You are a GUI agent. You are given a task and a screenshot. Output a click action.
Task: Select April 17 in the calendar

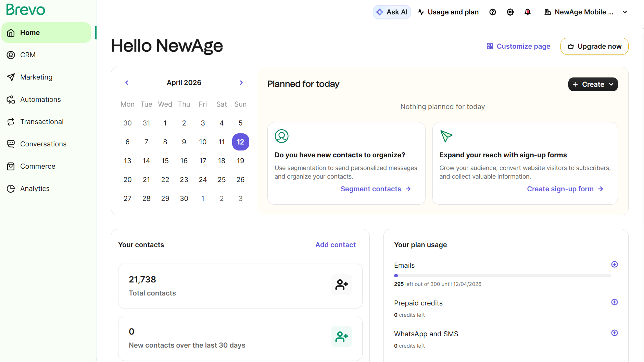pyautogui.click(x=203, y=161)
